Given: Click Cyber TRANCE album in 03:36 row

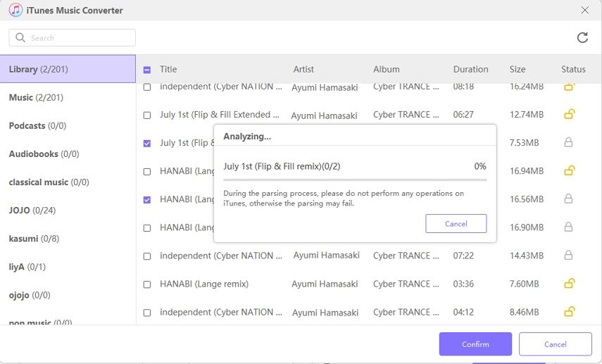Looking at the screenshot, I should point(406,284).
